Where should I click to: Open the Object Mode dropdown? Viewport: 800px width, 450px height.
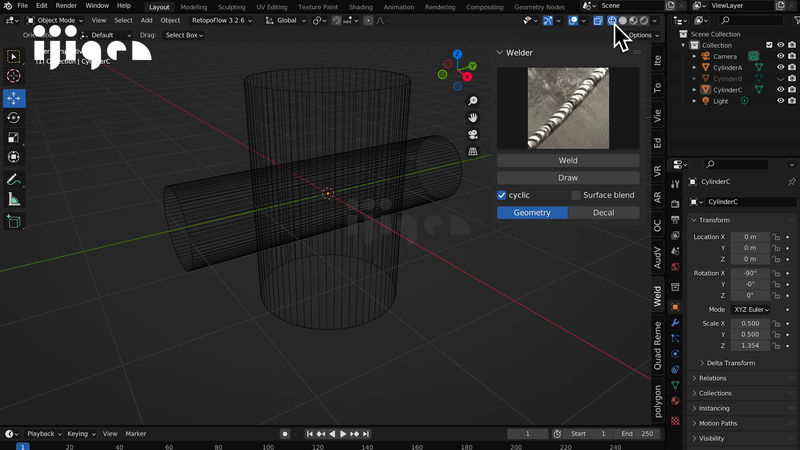pos(56,20)
